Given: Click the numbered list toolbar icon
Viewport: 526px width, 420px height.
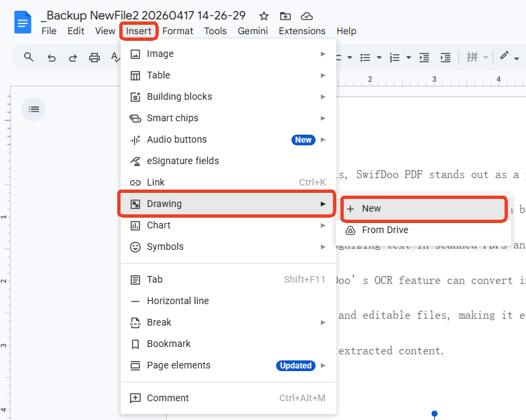Looking at the screenshot, I should (x=395, y=58).
